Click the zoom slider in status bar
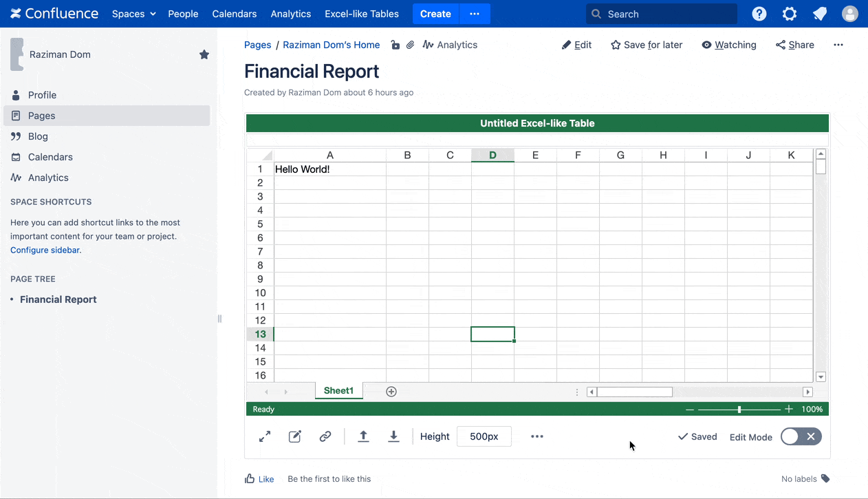The image size is (868, 499). (x=739, y=410)
